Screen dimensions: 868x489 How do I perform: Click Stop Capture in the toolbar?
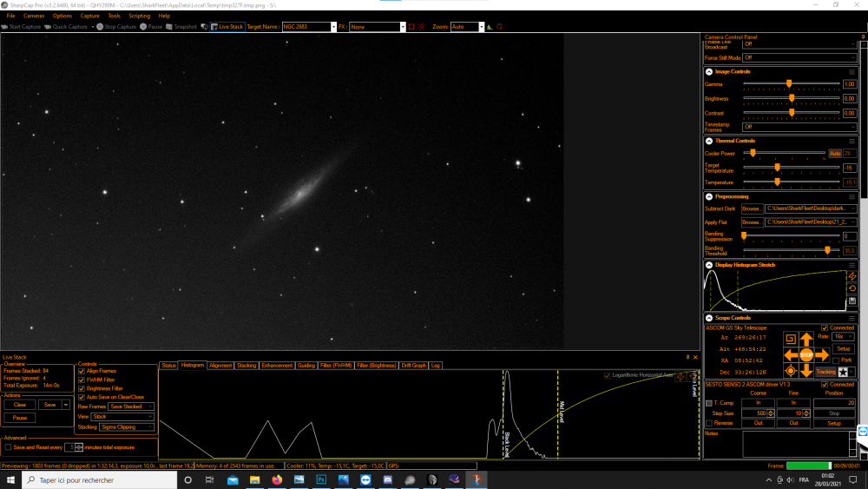click(116, 27)
